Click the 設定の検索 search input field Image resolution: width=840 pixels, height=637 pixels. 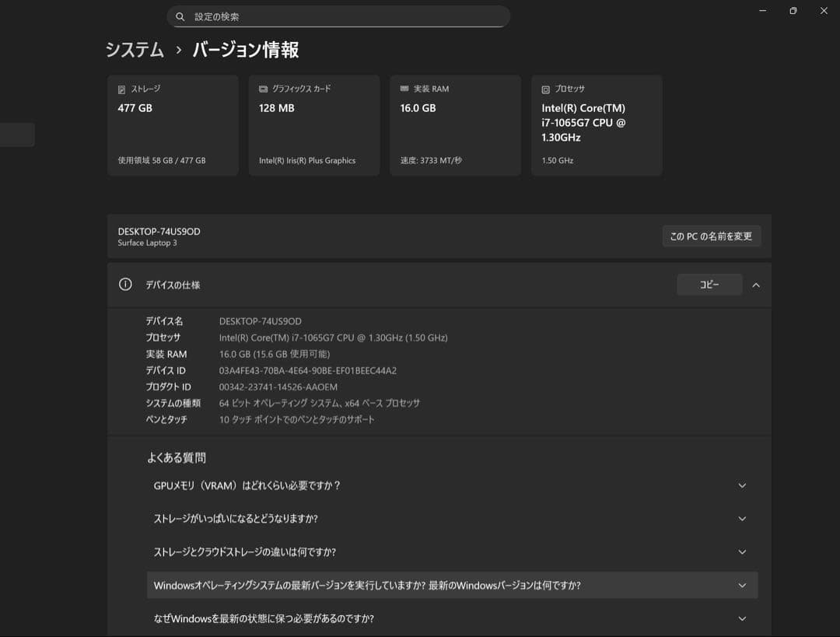pos(338,16)
